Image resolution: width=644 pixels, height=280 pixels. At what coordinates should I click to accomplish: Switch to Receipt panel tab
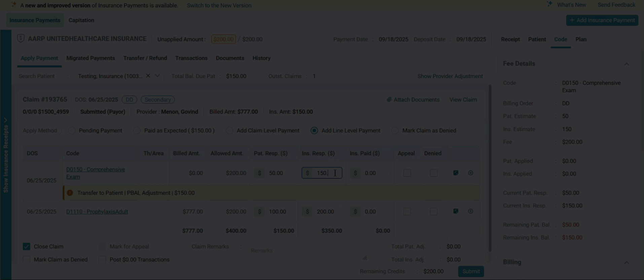pyautogui.click(x=510, y=39)
